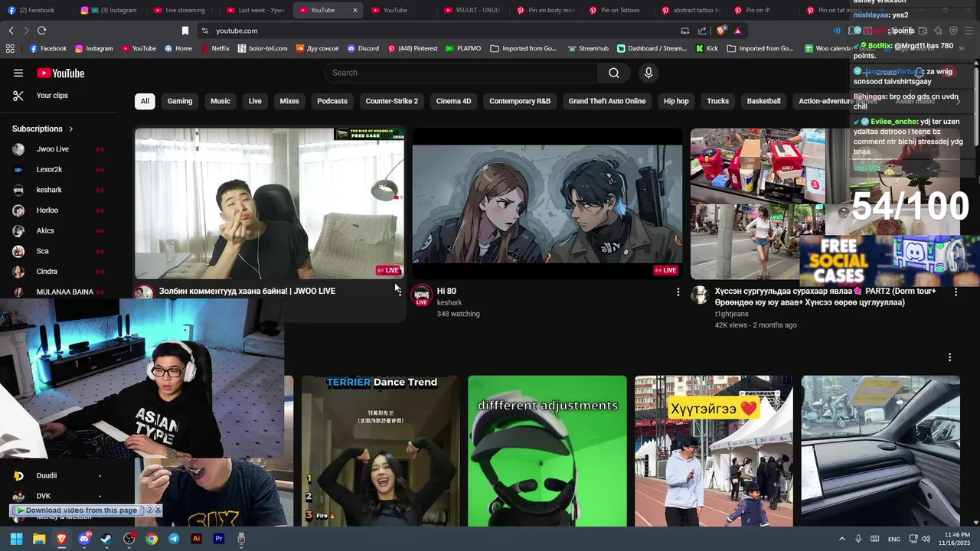Close the Download video bar

pos(158,510)
